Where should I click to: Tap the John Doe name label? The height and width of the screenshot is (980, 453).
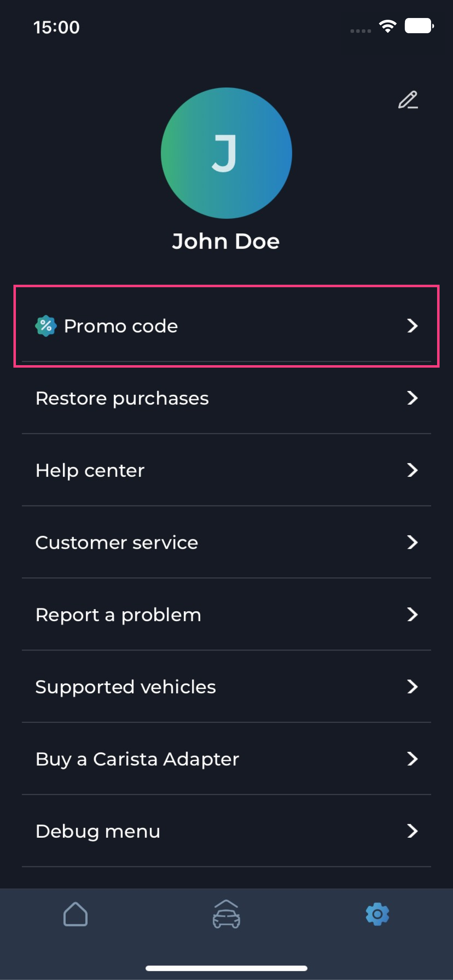click(x=226, y=241)
